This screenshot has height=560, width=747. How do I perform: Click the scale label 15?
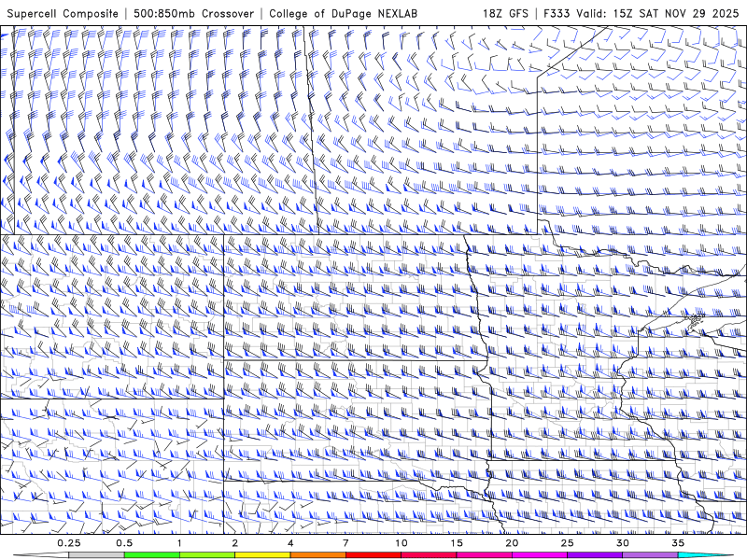pyautogui.click(x=457, y=543)
